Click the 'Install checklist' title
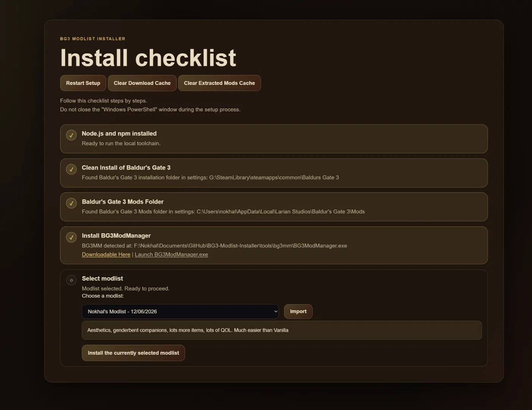 coord(148,58)
